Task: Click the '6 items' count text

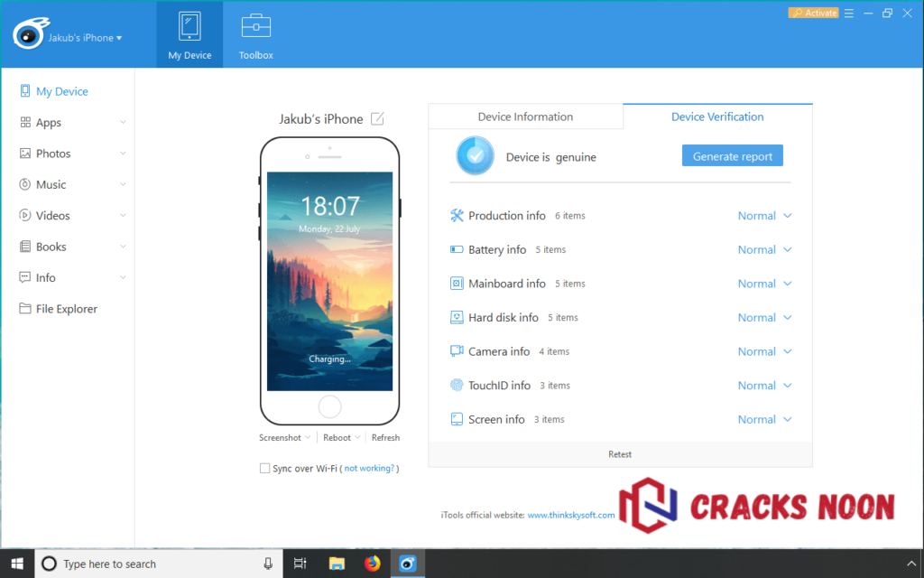Action: pos(570,216)
